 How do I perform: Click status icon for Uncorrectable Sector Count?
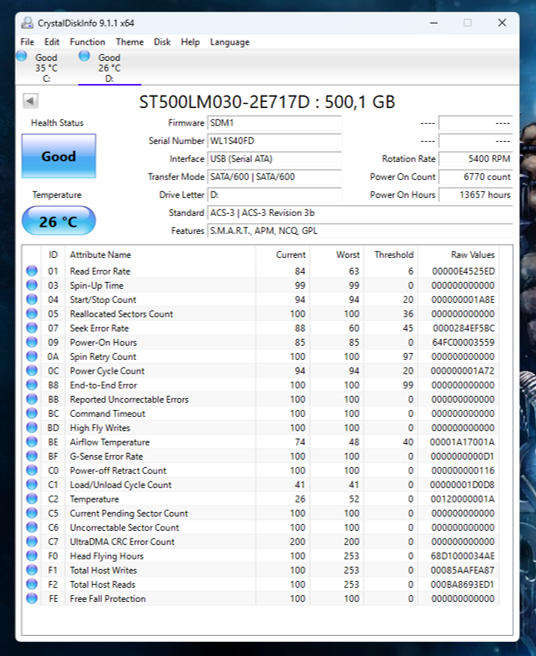(x=32, y=527)
